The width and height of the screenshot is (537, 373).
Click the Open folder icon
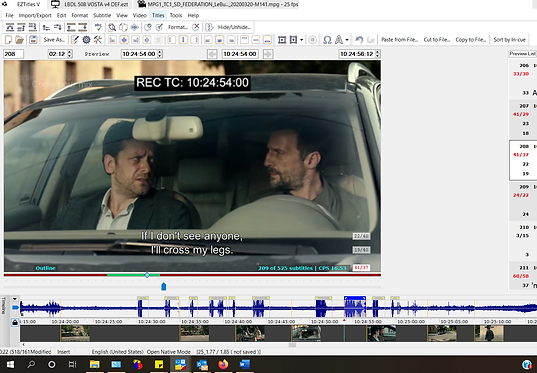(20, 40)
